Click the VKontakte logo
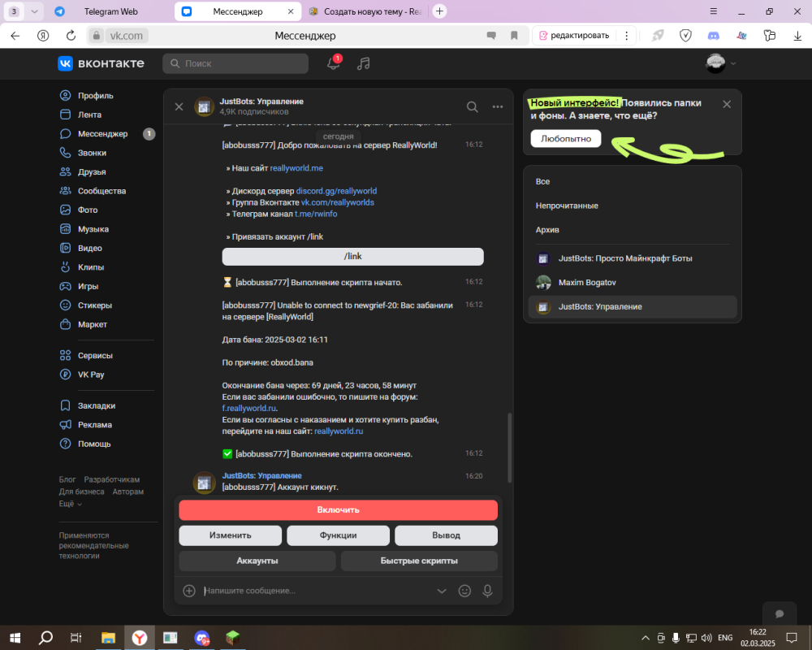The width and height of the screenshot is (812, 650). (101, 63)
